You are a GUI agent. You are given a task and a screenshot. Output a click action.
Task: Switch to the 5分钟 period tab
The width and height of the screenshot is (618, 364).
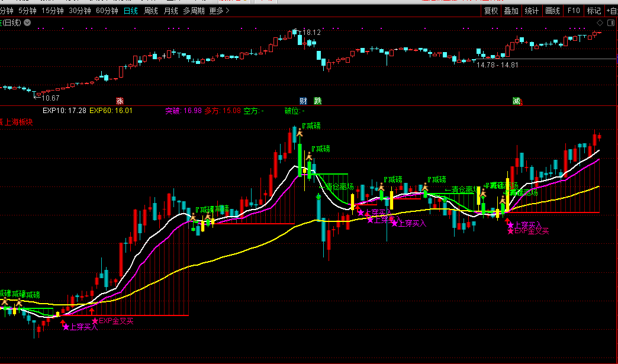click(27, 11)
